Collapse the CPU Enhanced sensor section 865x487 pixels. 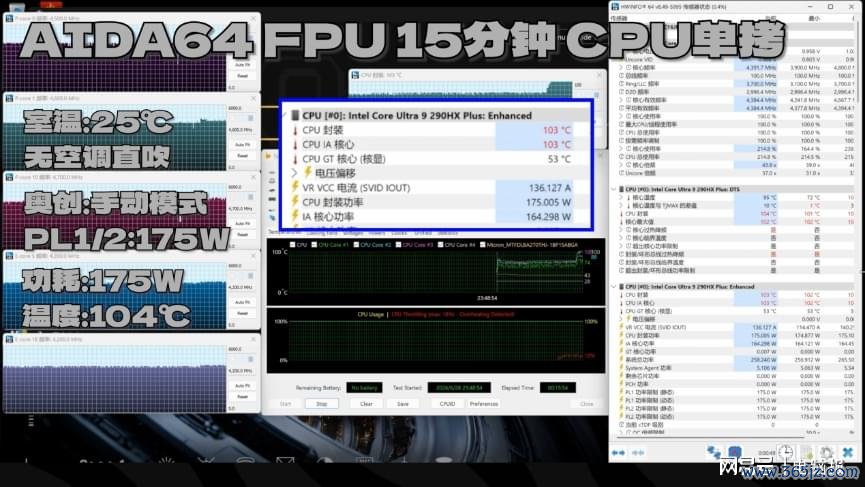614,287
